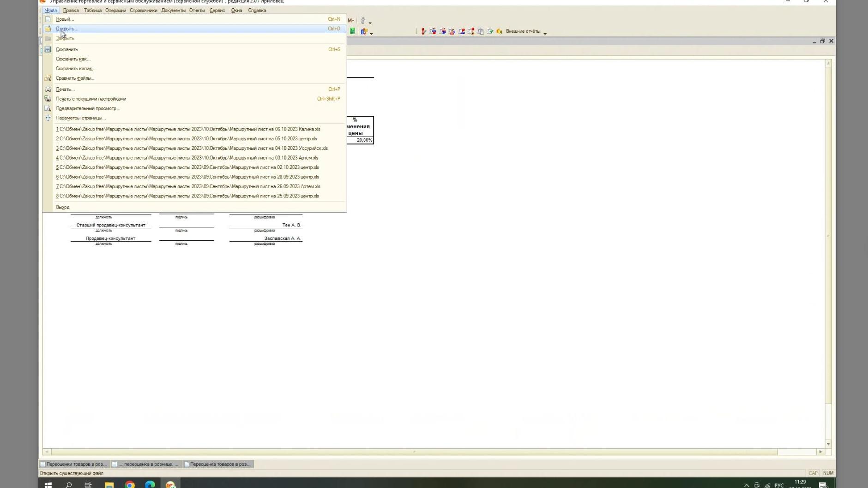Open the Справка menu
This screenshot has width=868, height=488.
257,10
